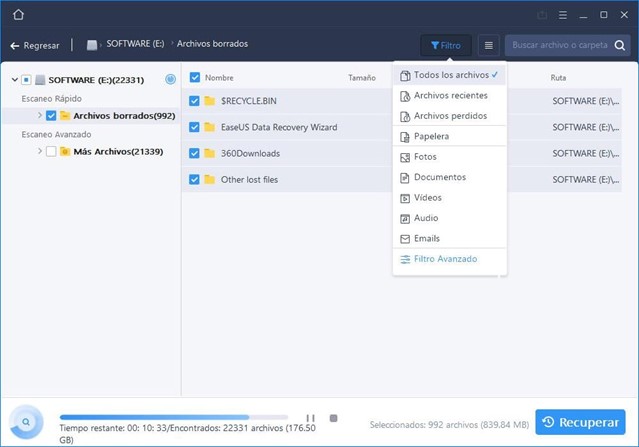Screen dimensions: 639x447
Task: Click the scan progress bar
Action: (x=173, y=417)
